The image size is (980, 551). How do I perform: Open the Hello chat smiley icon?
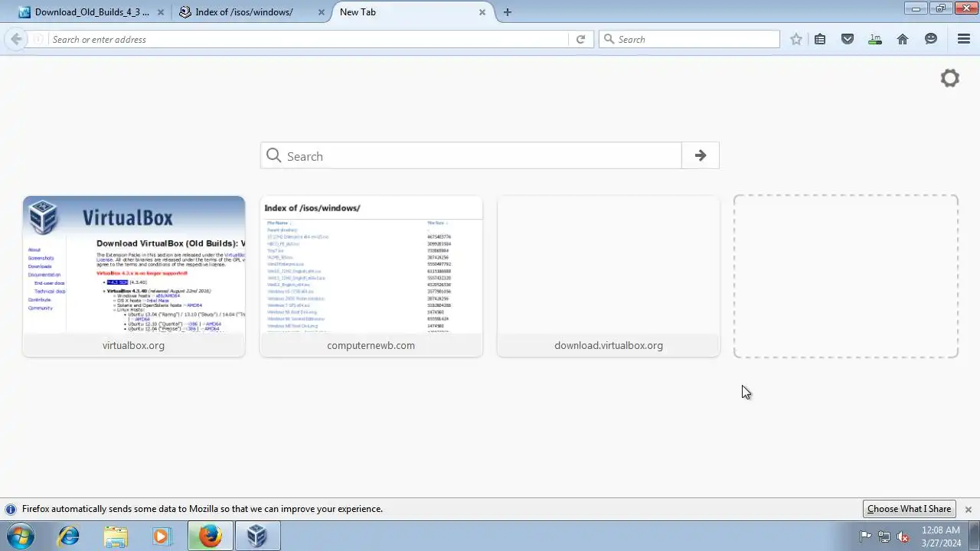[931, 39]
